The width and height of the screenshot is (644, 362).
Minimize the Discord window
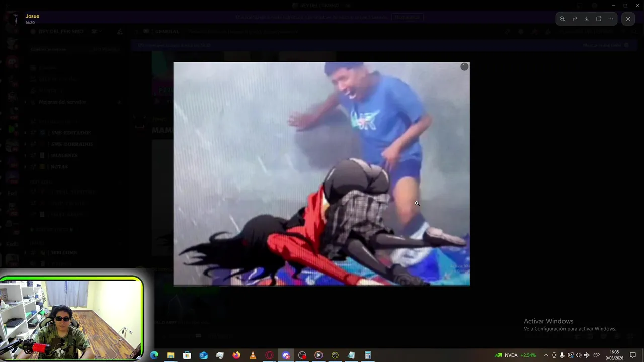pos(614,5)
